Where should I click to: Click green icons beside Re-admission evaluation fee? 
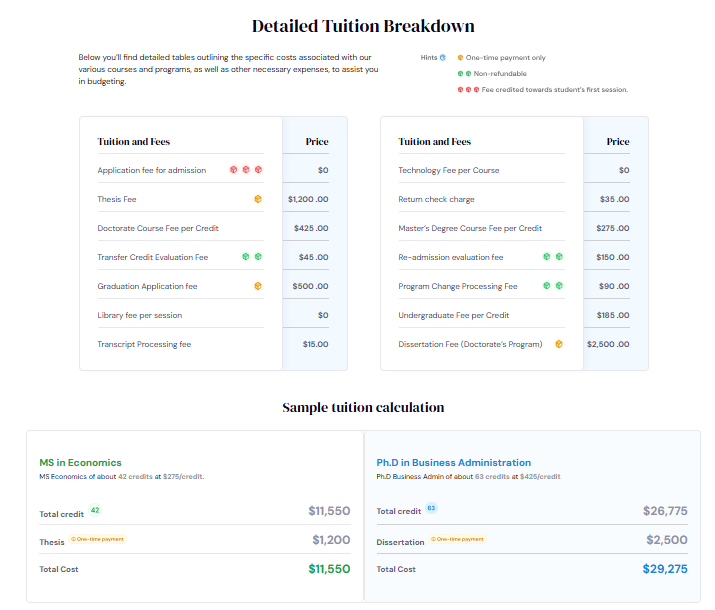click(552, 257)
